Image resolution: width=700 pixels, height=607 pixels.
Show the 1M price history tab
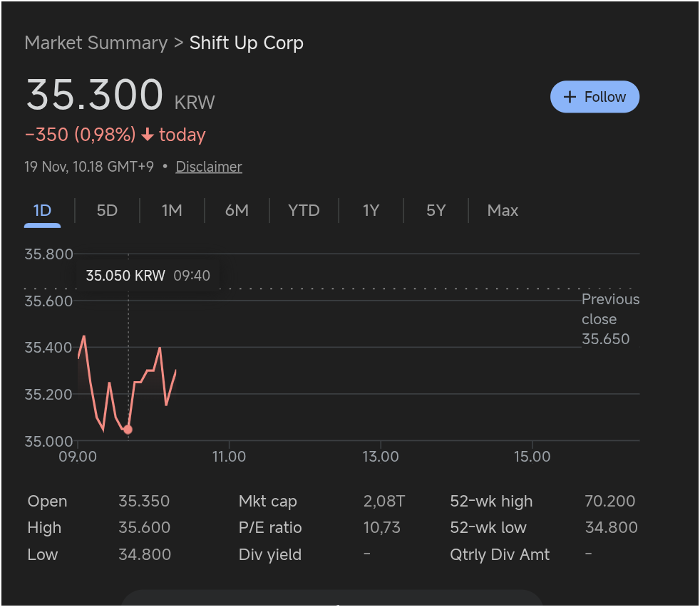[172, 210]
